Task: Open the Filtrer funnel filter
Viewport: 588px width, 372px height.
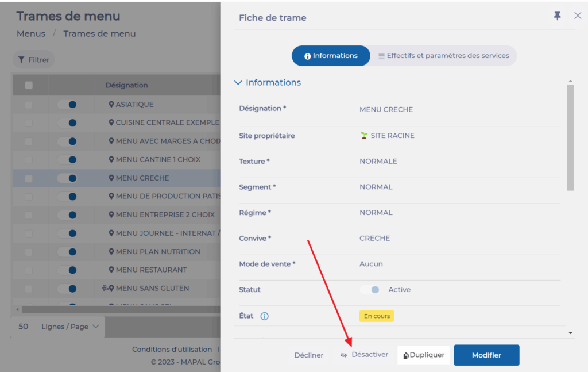Action: point(33,59)
